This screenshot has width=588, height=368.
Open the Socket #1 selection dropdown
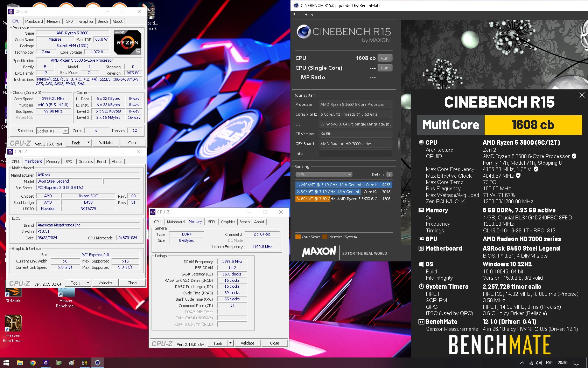[52, 131]
